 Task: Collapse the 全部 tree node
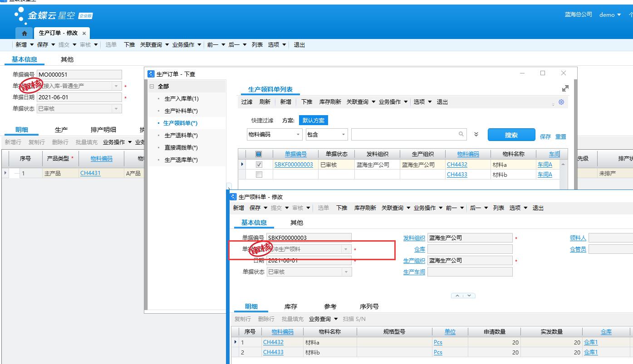[x=152, y=86]
